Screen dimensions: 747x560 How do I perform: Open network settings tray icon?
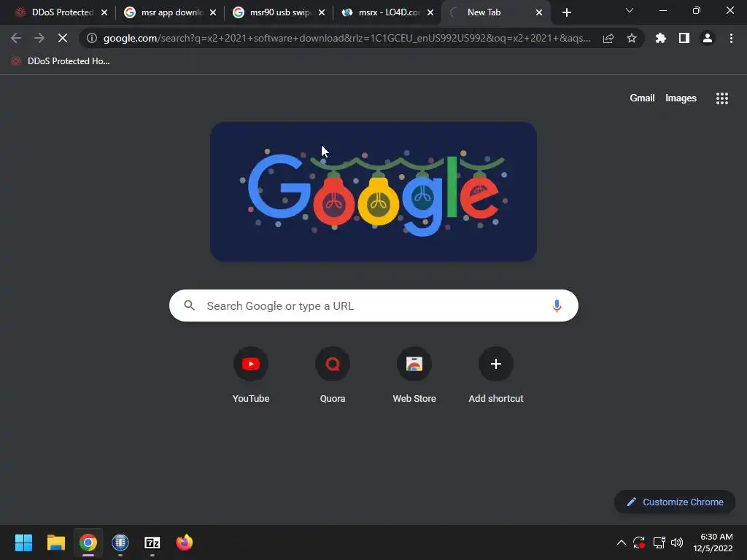click(659, 542)
